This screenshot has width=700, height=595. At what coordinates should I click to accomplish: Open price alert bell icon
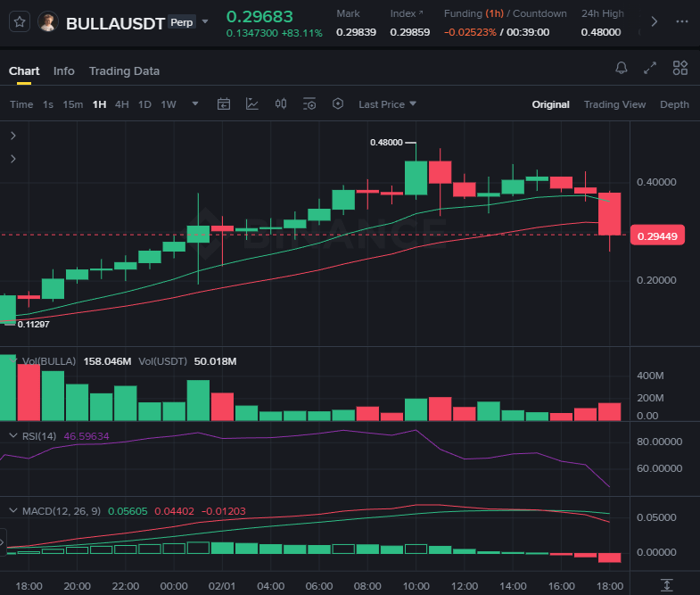pyautogui.click(x=622, y=68)
